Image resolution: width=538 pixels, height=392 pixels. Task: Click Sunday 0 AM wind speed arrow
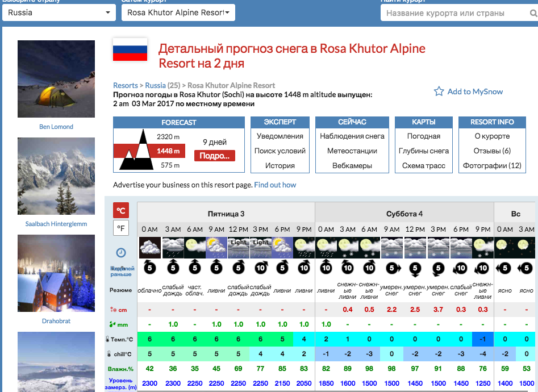(504, 268)
